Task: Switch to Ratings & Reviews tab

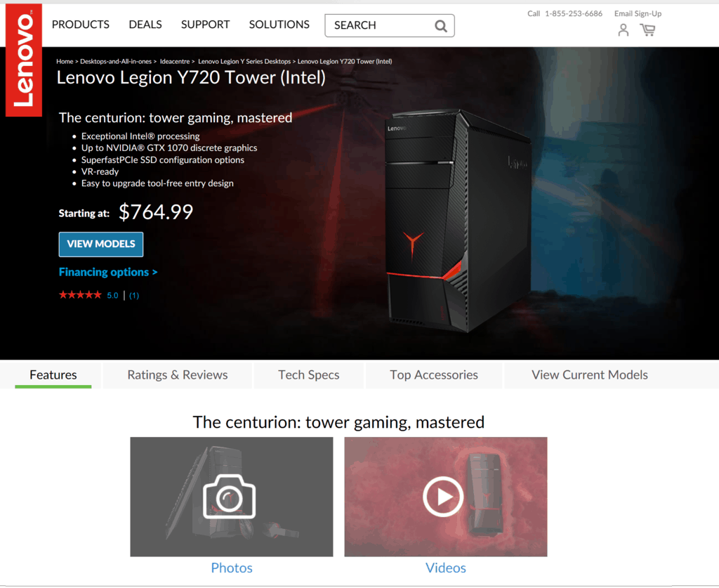Action: (x=178, y=375)
